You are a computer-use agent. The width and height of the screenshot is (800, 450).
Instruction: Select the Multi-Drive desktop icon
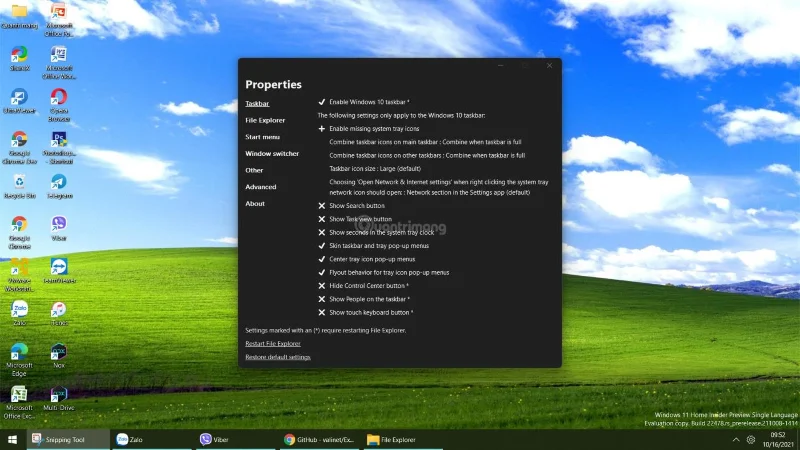point(59,398)
